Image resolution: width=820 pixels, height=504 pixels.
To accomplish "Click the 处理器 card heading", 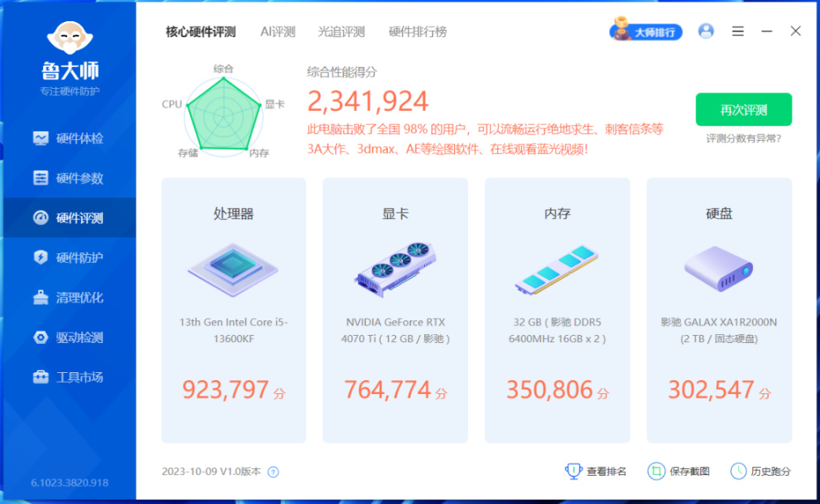I will (x=233, y=214).
